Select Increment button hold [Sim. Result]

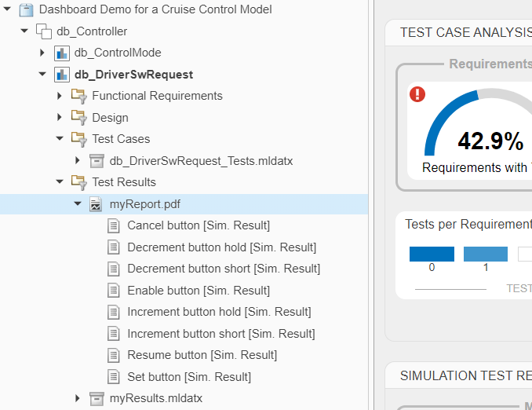[x=219, y=312]
